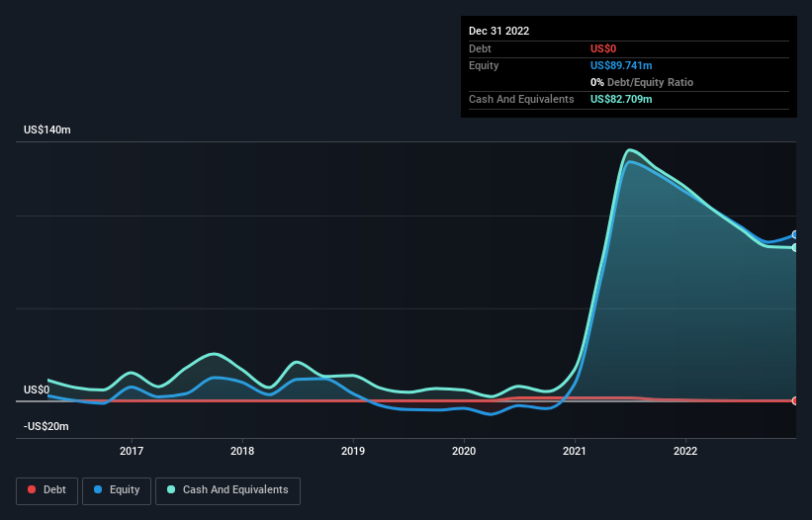Click the 2022 x-axis label

pyautogui.click(x=685, y=451)
